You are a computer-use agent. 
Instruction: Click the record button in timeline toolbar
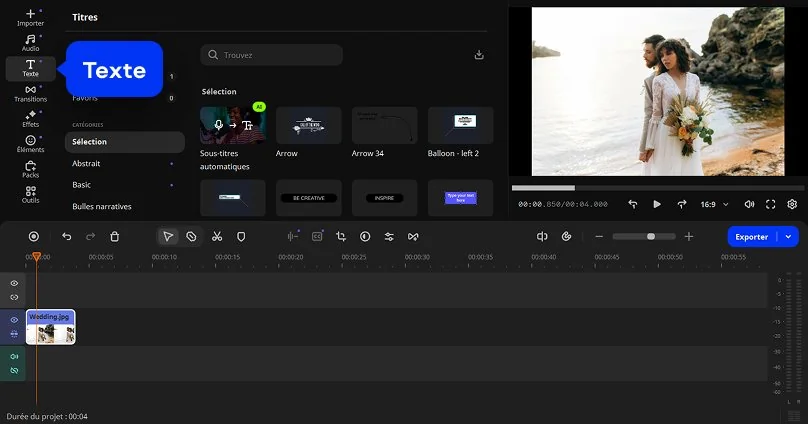pos(34,237)
